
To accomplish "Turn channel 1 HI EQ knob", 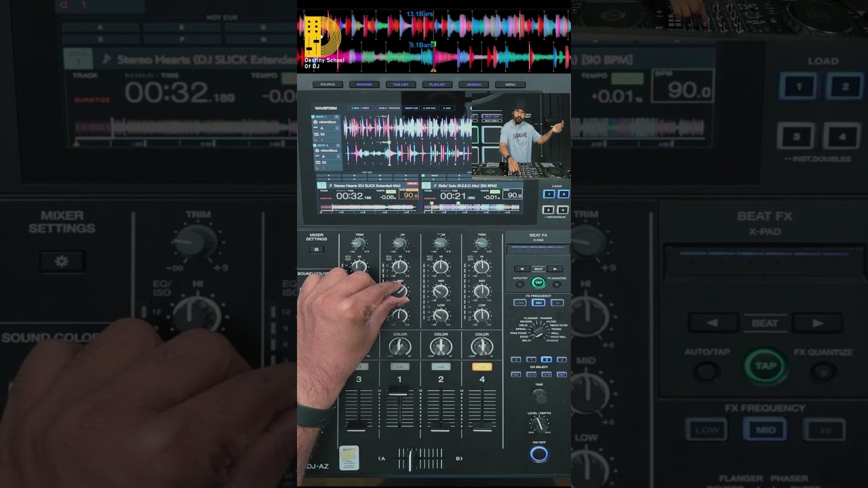I will (x=400, y=267).
